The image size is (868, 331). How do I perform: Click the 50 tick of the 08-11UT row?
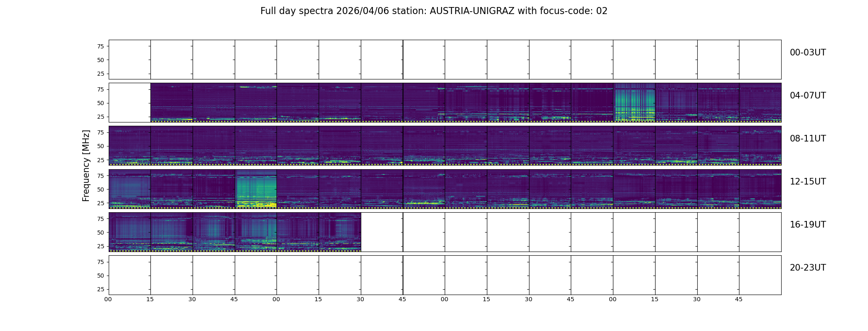coord(100,146)
